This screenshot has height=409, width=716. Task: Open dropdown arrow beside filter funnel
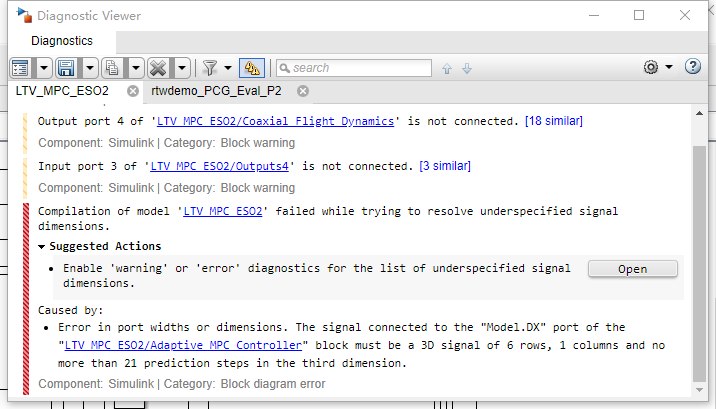228,68
